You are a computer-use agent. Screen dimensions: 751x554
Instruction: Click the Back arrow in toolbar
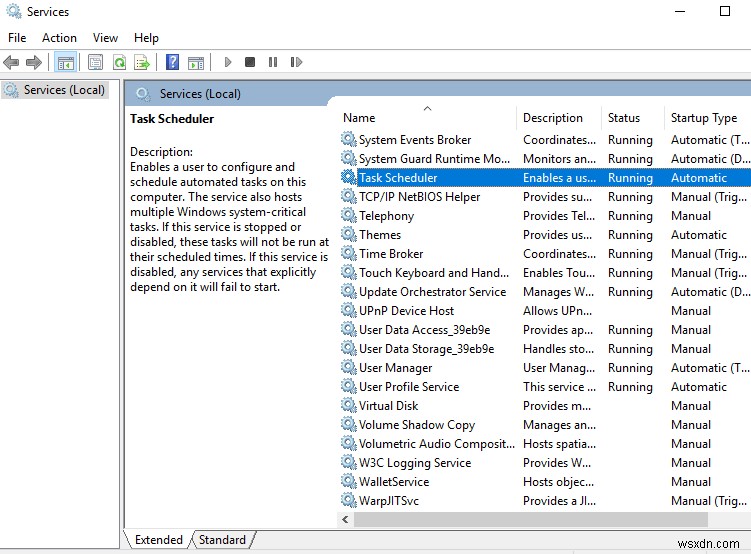point(12,62)
